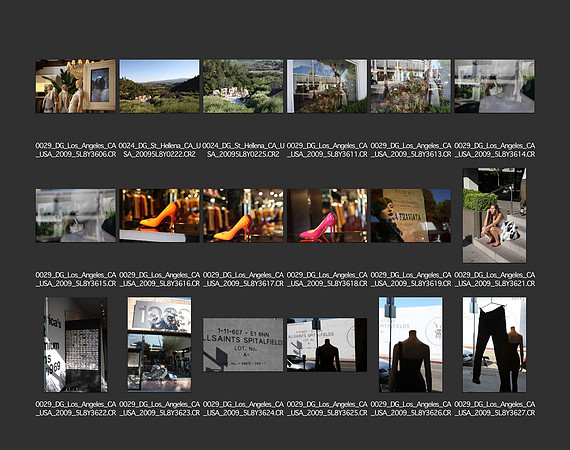Click filename ending 5L8Y3613.CR
Viewport: 570px width, 450px height.
[x=411, y=150]
